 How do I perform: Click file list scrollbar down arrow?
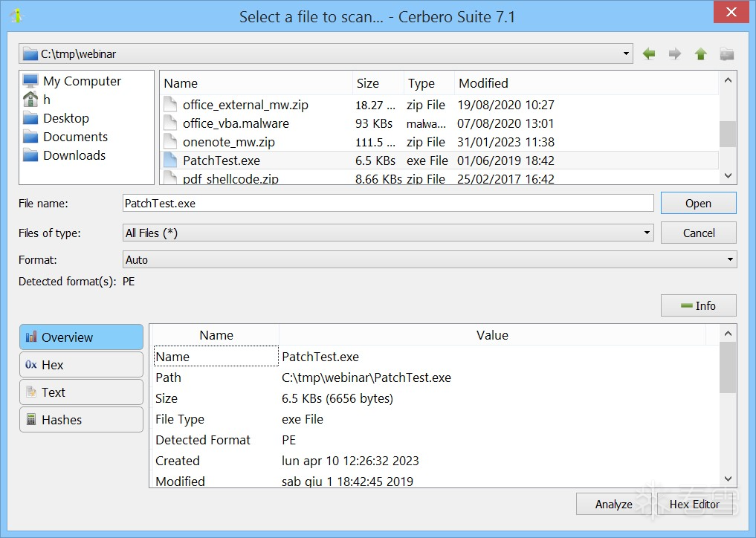728,176
